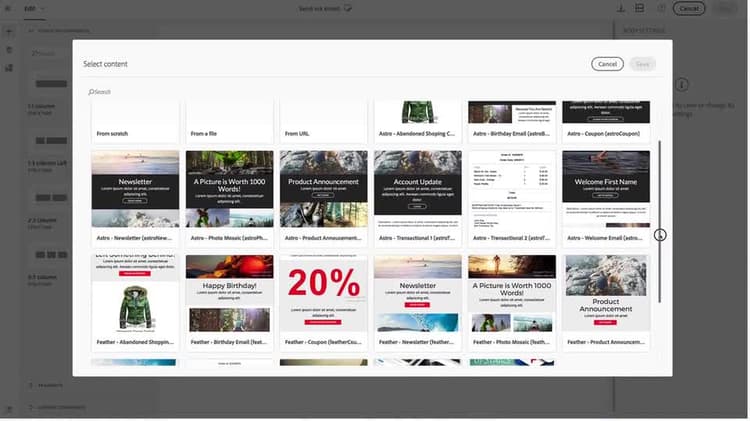Cancel the Select content dialog
This screenshot has height=421, width=750.
pos(607,64)
